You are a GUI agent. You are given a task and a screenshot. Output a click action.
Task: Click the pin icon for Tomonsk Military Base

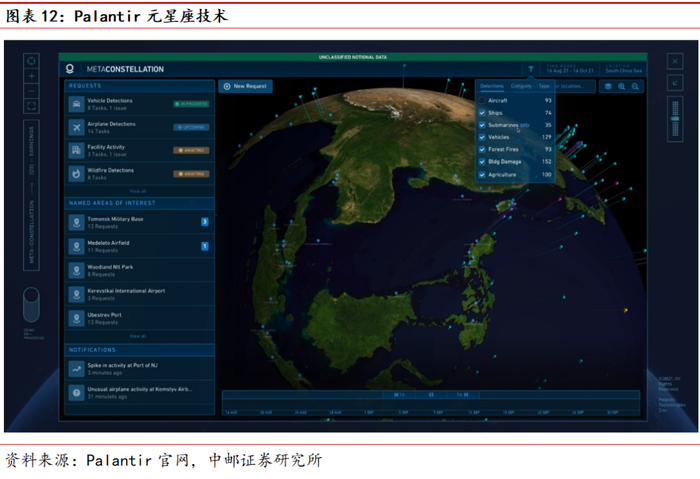pos(76,222)
